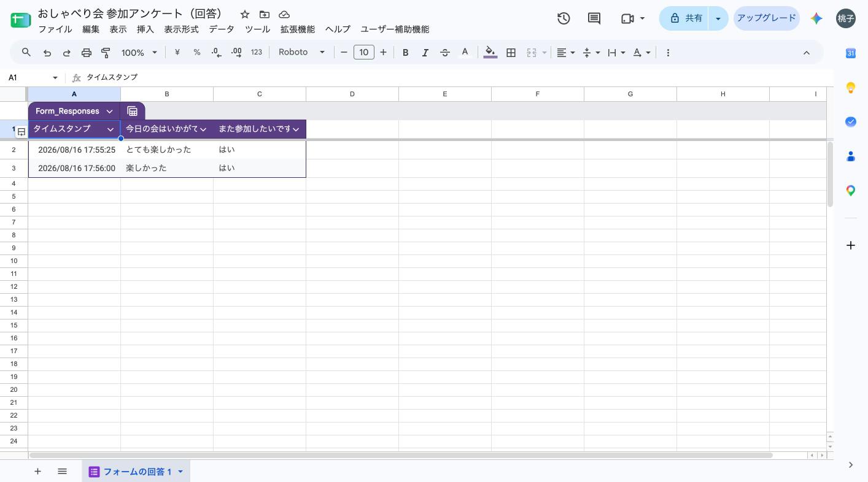Decrease decimal places
The height and width of the screenshot is (482, 868).
217,53
